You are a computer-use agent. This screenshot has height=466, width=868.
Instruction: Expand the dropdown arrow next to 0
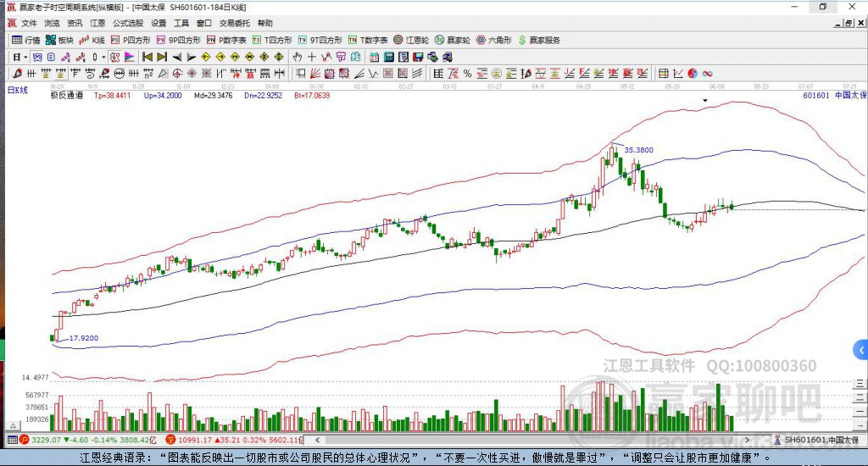(103, 57)
